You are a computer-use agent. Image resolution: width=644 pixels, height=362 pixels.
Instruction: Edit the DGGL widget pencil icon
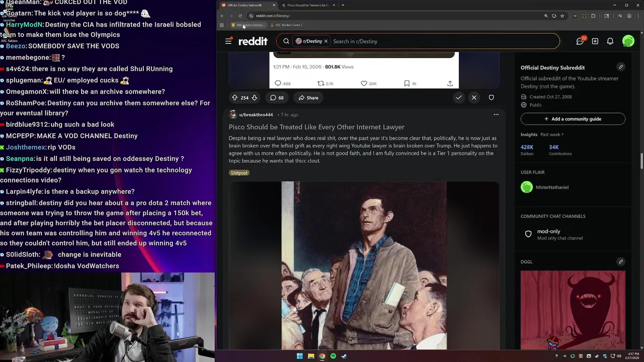(621, 261)
